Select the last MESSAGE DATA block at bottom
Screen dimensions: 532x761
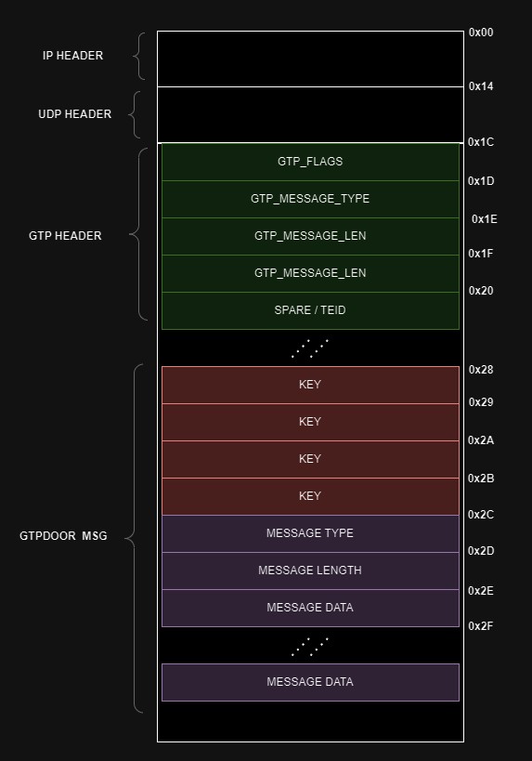click(310, 682)
